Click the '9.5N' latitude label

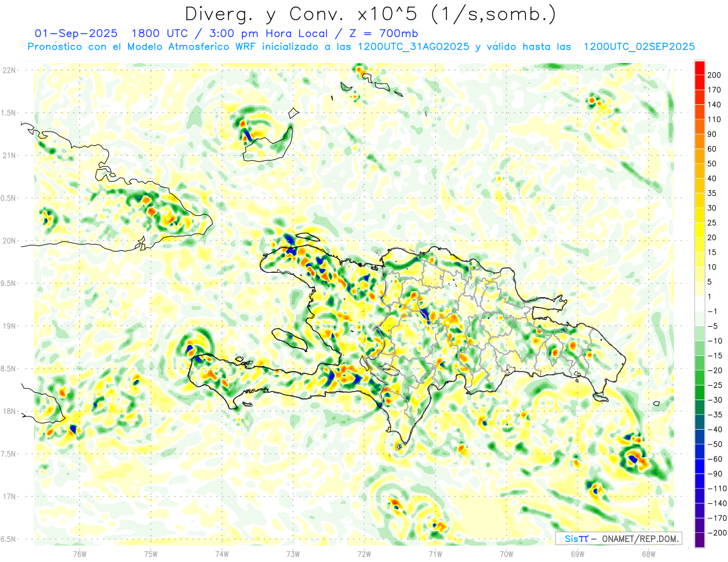(x=9, y=284)
